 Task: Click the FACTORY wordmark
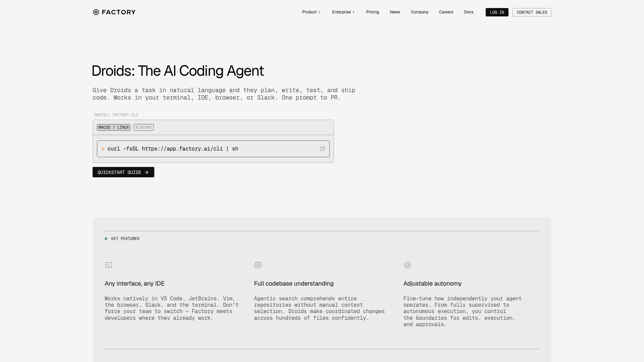click(119, 12)
